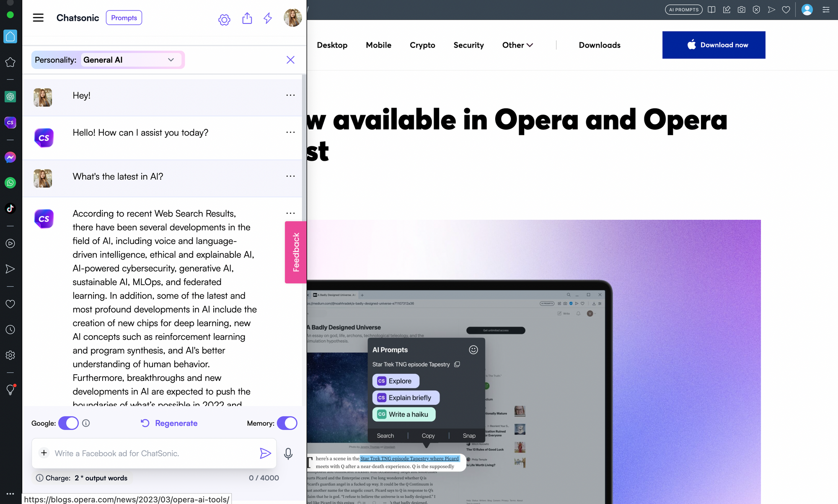Open ChatGPT from the Opera sidebar
This screenshot has height=504, width=838.
(x=10, y=97)
